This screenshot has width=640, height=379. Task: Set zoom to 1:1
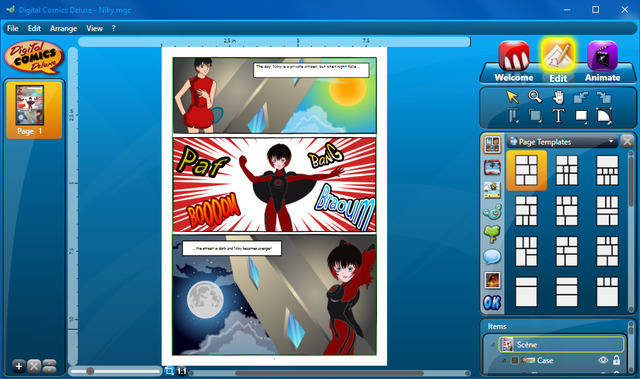point(182,371)
